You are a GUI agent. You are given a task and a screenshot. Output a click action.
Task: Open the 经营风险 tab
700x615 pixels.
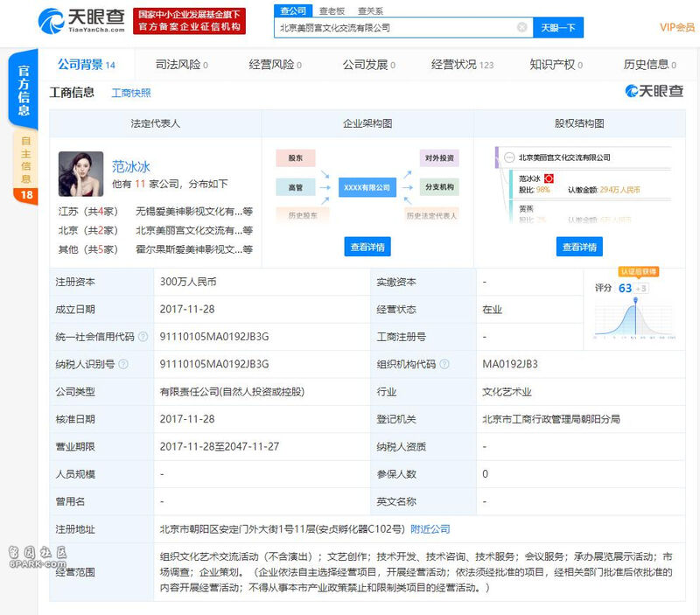coord(276,65)
